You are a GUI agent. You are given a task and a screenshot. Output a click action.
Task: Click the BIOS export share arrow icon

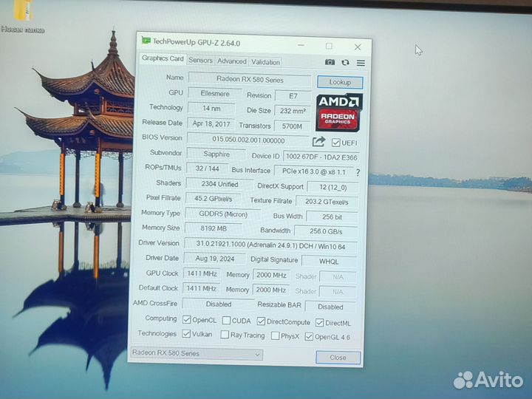click(318, 141)
